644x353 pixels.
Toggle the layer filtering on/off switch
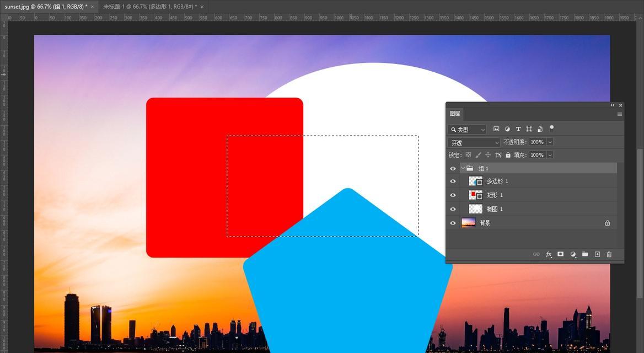[x=551, y=129]
